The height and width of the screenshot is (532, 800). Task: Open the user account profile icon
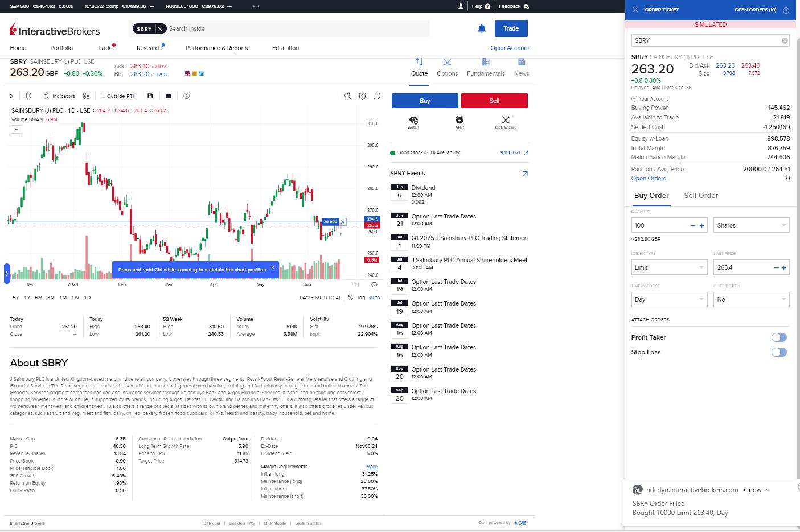[461, 6]
